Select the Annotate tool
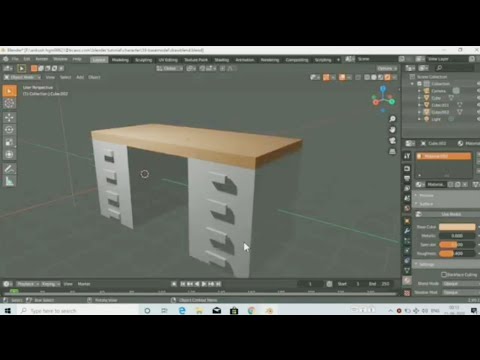This screenshot has height=360, width=480. pyautogui.click(x=9, y=169)
